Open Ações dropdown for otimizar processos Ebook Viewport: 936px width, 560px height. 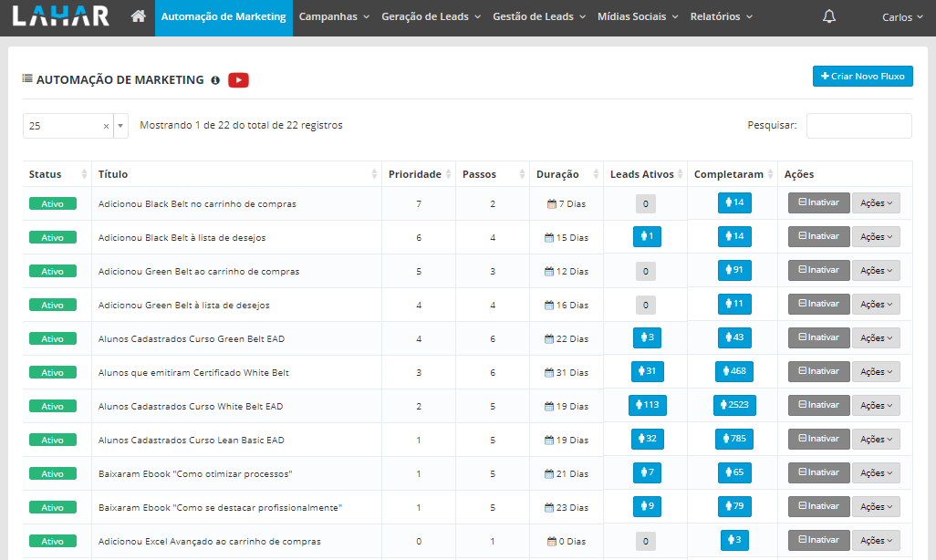point(876,472)
